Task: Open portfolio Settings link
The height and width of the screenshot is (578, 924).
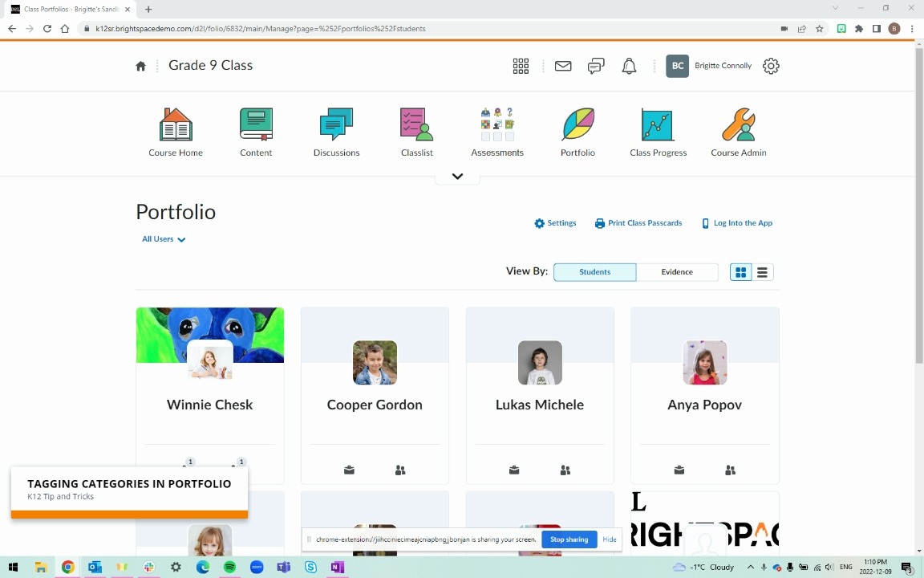Action: pyautogui.click(x=555, y=223)
